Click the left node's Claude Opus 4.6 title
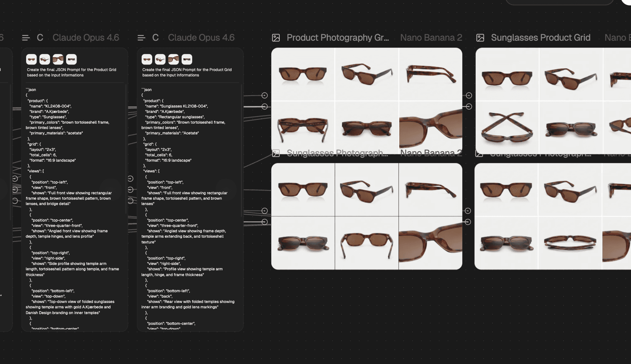 86,38
